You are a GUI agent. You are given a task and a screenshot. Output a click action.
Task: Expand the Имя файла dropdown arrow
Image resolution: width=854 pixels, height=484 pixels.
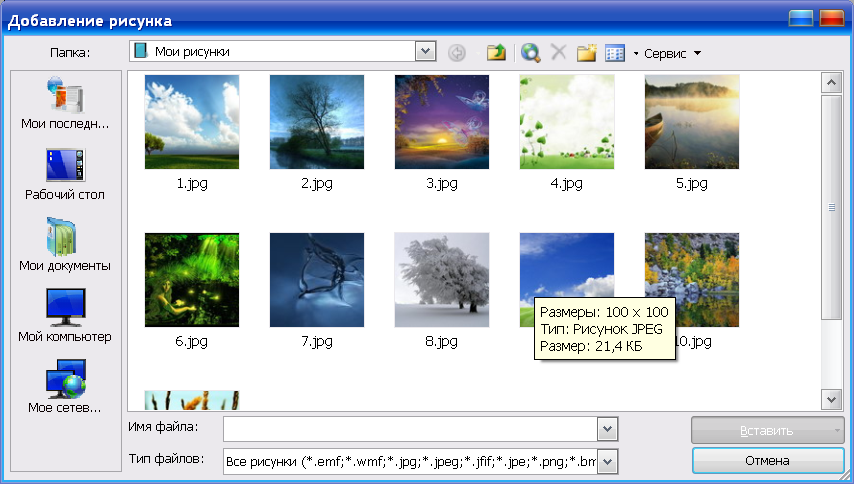coord(607,429)
